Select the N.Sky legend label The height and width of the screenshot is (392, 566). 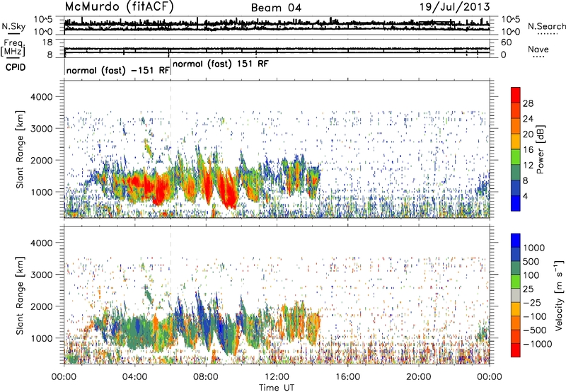pos(13,26)
